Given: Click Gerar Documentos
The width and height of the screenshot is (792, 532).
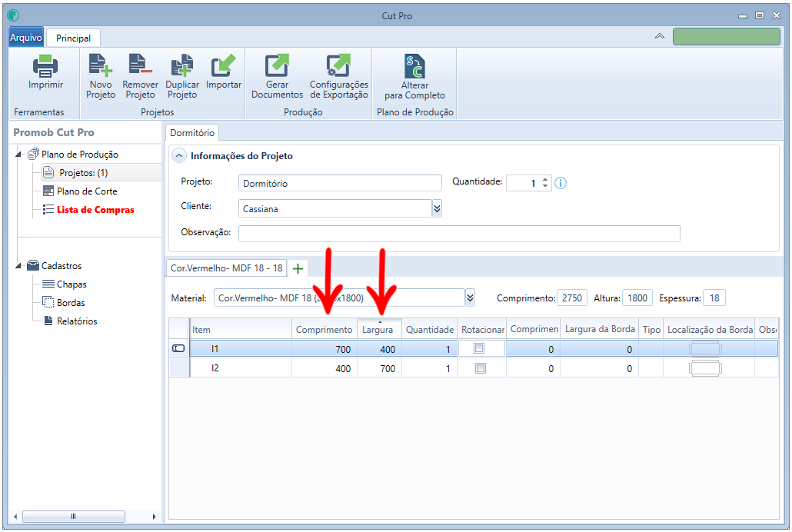Looking at the screenshot, I should [x=277, y=76].
